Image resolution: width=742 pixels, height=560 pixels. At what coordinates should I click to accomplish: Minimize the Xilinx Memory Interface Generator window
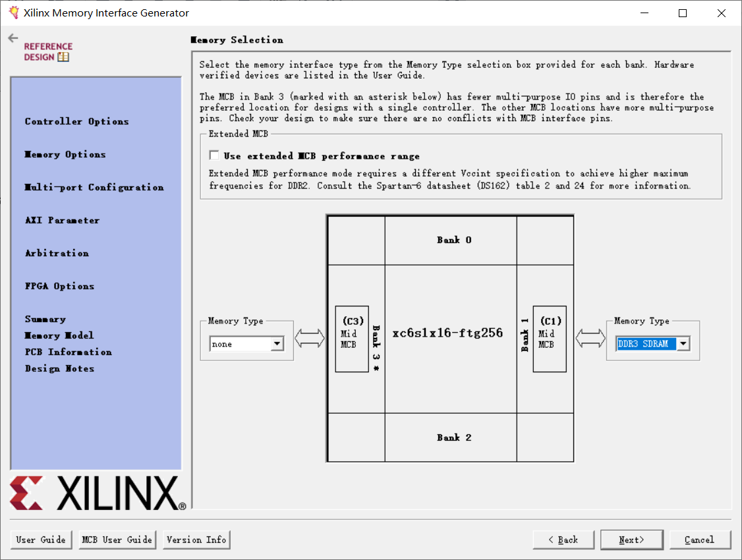644,13
